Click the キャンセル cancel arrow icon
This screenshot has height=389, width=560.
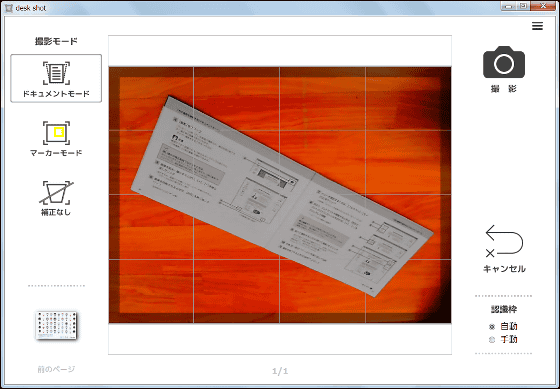click(504, 241)
